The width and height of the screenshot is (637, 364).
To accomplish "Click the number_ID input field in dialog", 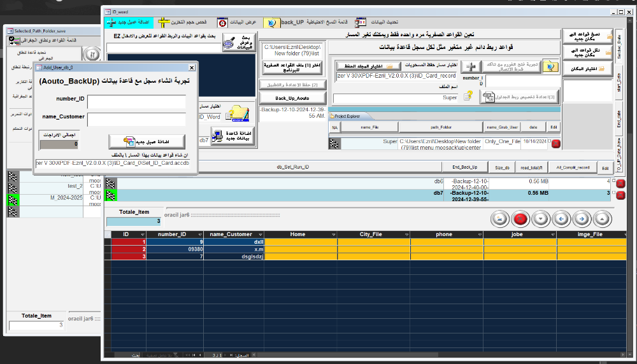I will [136, 102].
